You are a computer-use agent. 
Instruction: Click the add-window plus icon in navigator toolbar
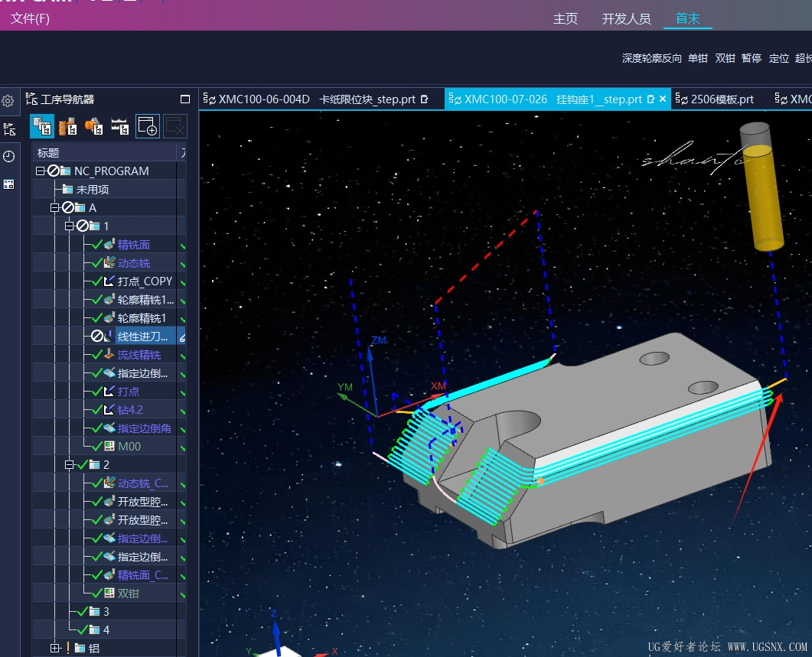pos(148,126)
